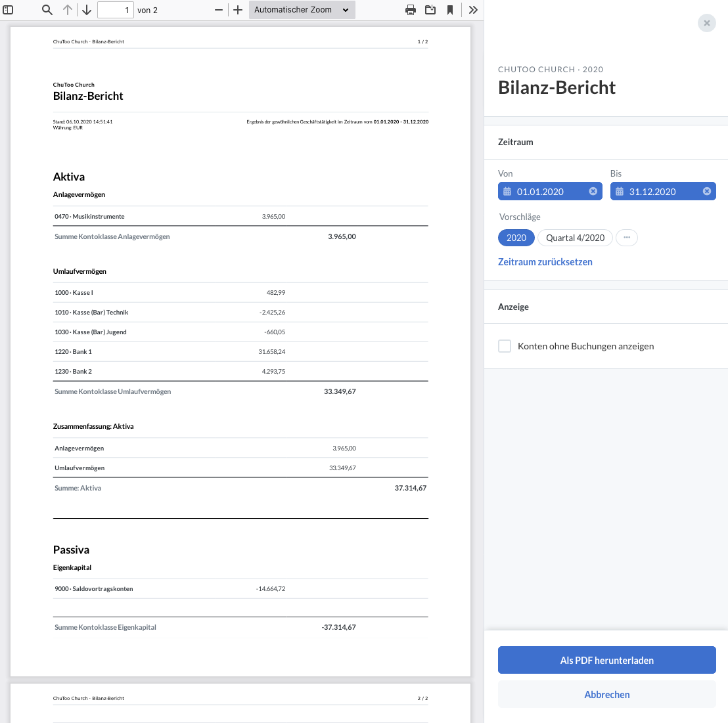This screenshot has height=723, width=728.
Task: Go to previous PDF page
Action: pyautogui.click(x=68, y=10)
